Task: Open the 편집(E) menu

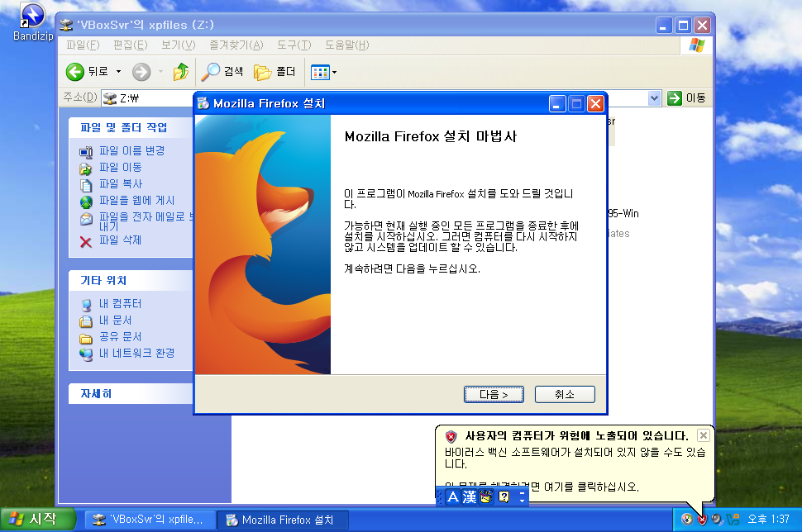Action: [130, 45]
